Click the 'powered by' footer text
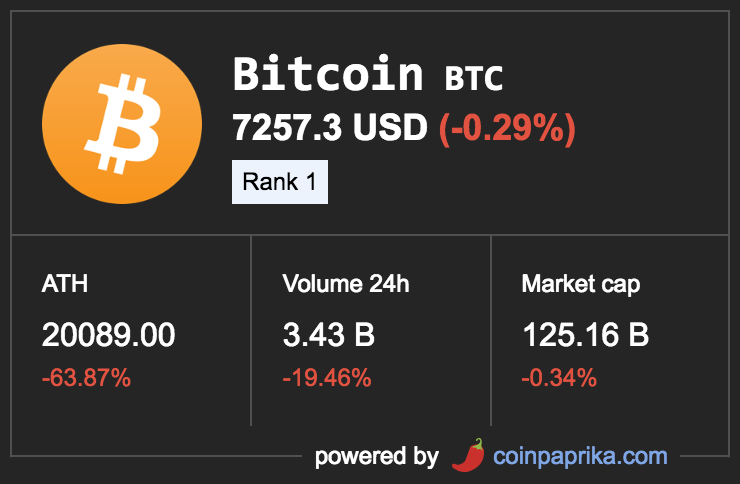This screenshot has height=484, width=740. [x=377, y=457]
